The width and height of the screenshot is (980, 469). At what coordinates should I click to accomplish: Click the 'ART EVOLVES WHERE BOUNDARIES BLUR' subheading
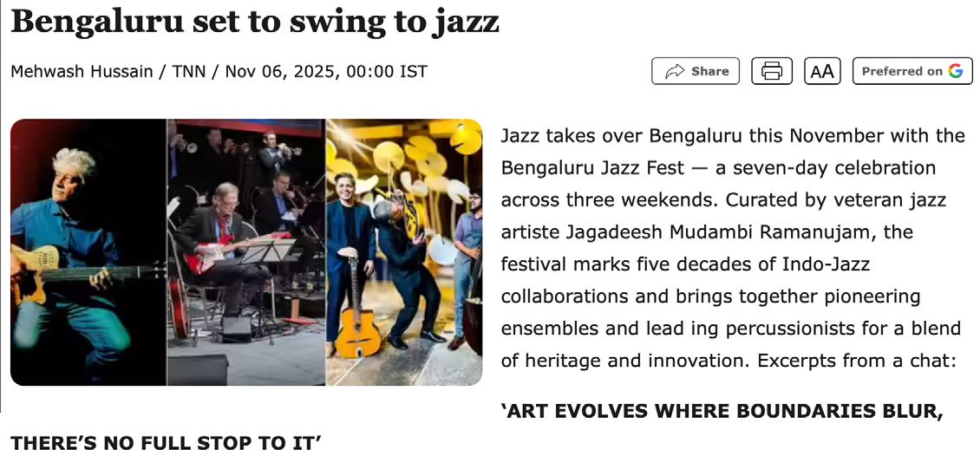coord(722,412)
